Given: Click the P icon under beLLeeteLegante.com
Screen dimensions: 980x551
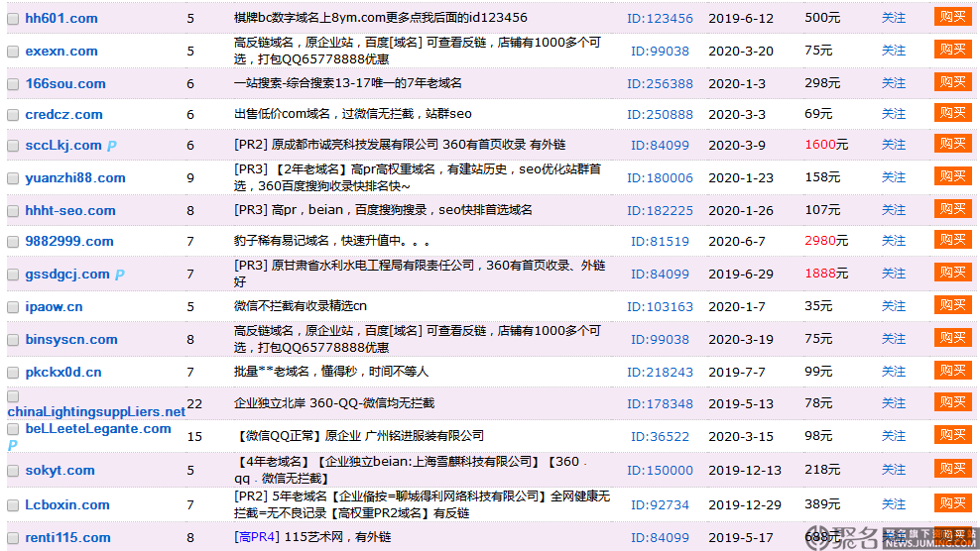Looking at the screenshot, I should 13,445.
